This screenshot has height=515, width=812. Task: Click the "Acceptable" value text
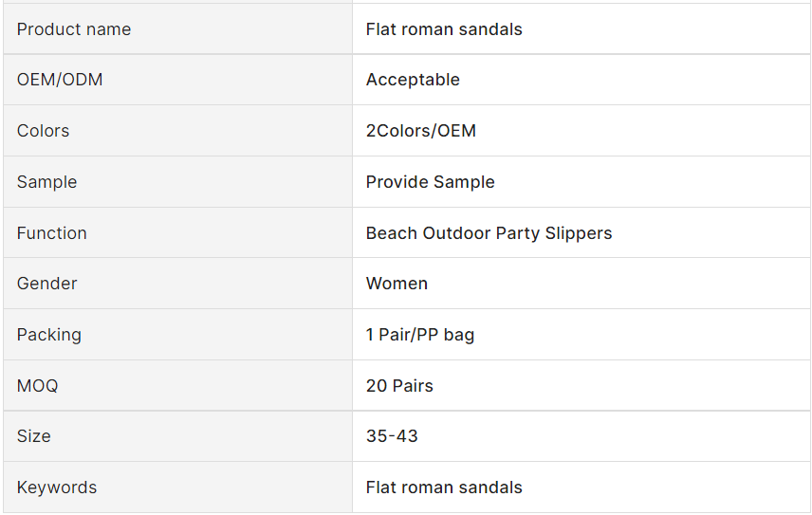413,80
